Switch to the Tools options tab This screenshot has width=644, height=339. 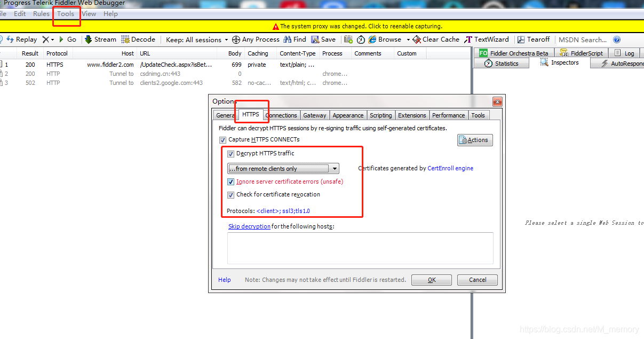pos(478,115)
